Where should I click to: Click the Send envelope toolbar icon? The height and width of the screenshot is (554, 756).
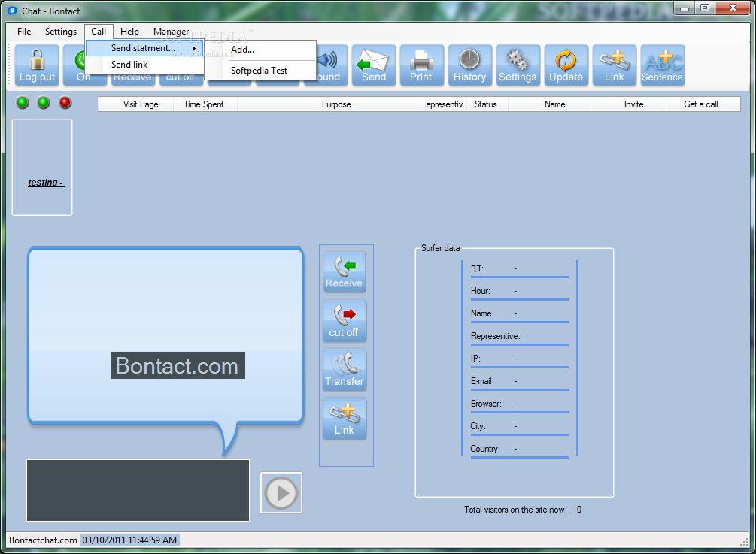point(374,65)
